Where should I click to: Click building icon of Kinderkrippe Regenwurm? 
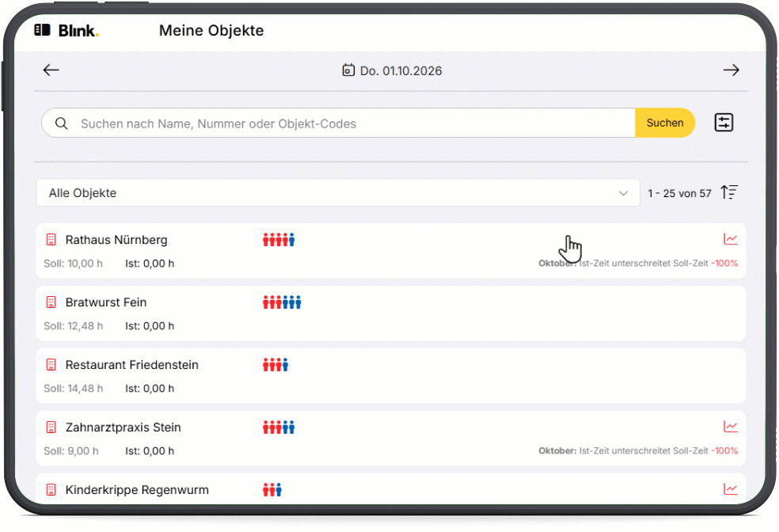pos(51,490)
